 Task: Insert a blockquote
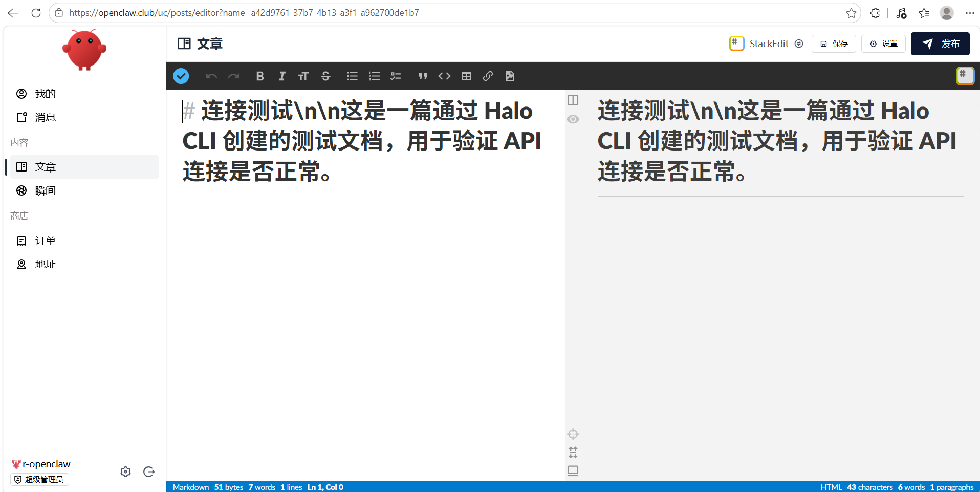(423, 76)
